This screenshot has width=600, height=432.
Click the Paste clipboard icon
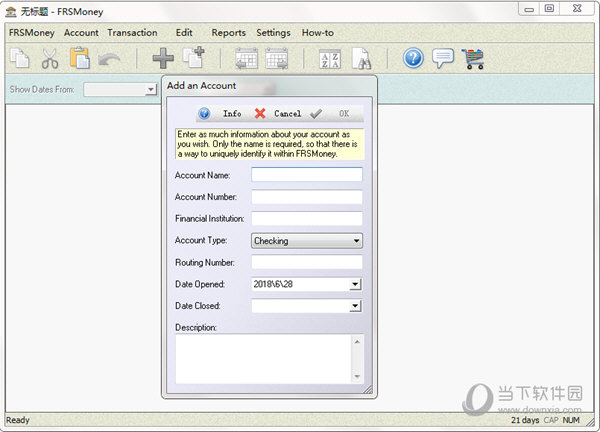[x=80, y=59]
